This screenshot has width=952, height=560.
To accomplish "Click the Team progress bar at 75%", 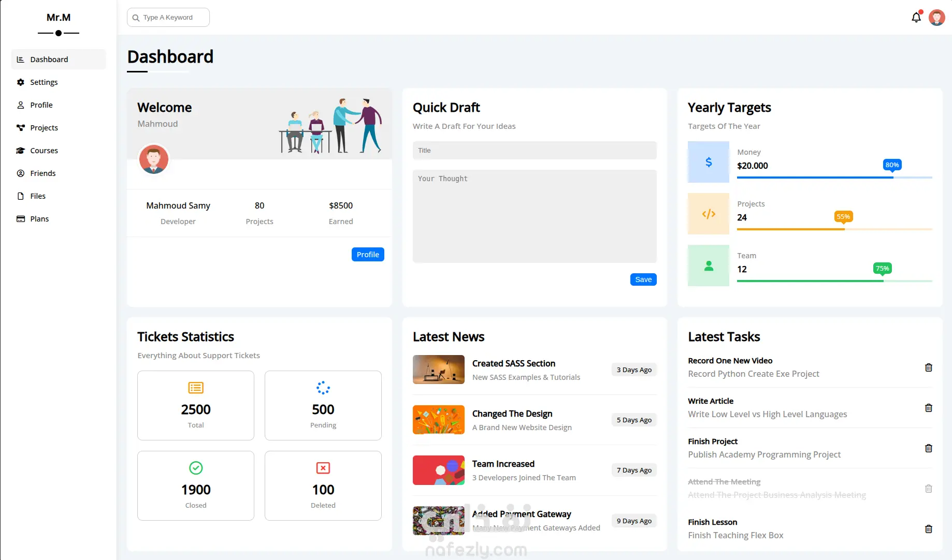I will pos(834,281).
